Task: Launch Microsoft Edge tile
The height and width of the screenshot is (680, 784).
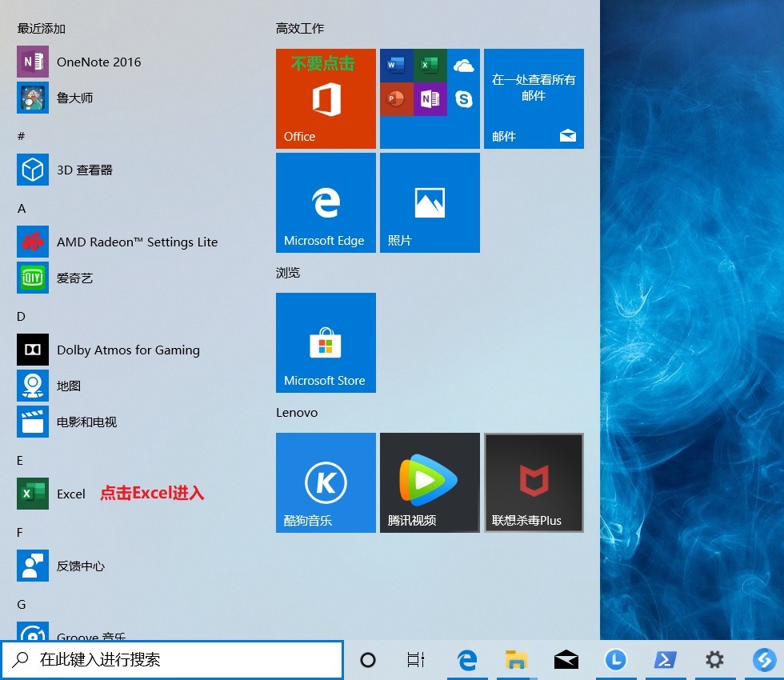Action: tap(326, 202)
